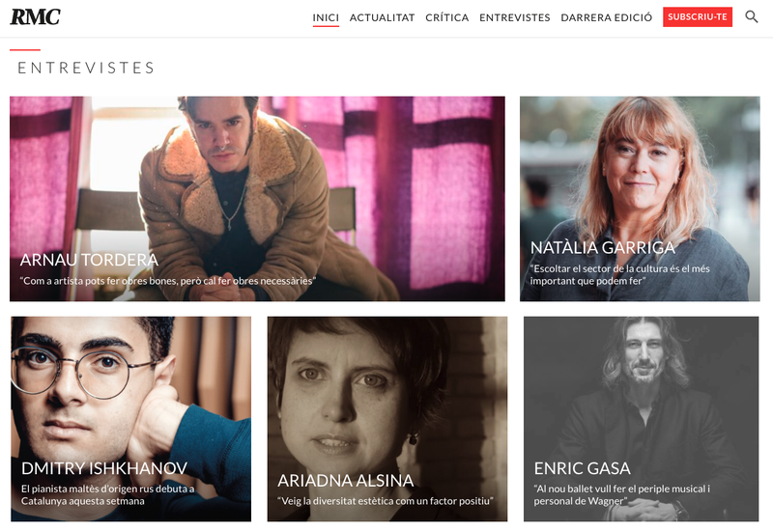773x532 pixels.
Task: Go to the Inici menu item
Action: (x=326, y=17)
